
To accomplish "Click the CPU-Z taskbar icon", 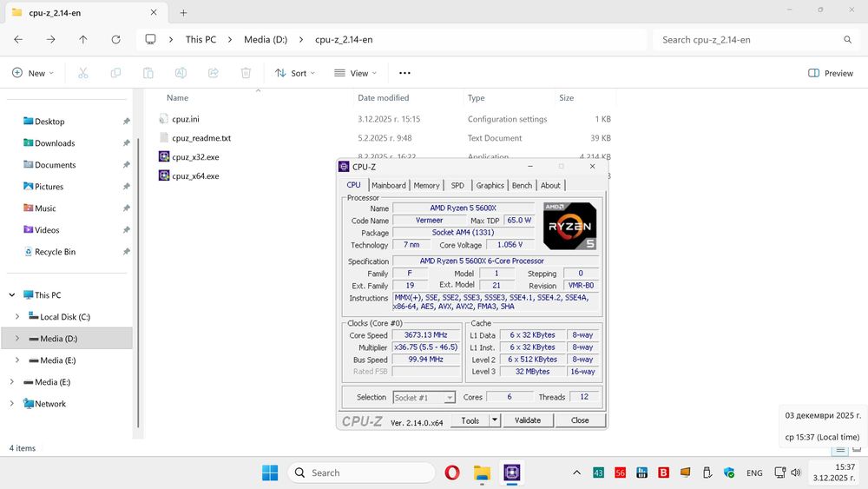I will [512, 473].
